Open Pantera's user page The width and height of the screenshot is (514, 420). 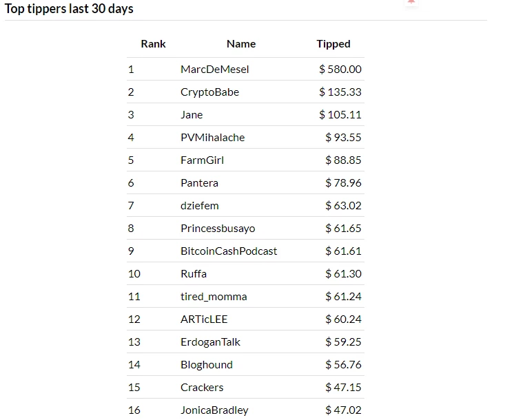(199, 183)
